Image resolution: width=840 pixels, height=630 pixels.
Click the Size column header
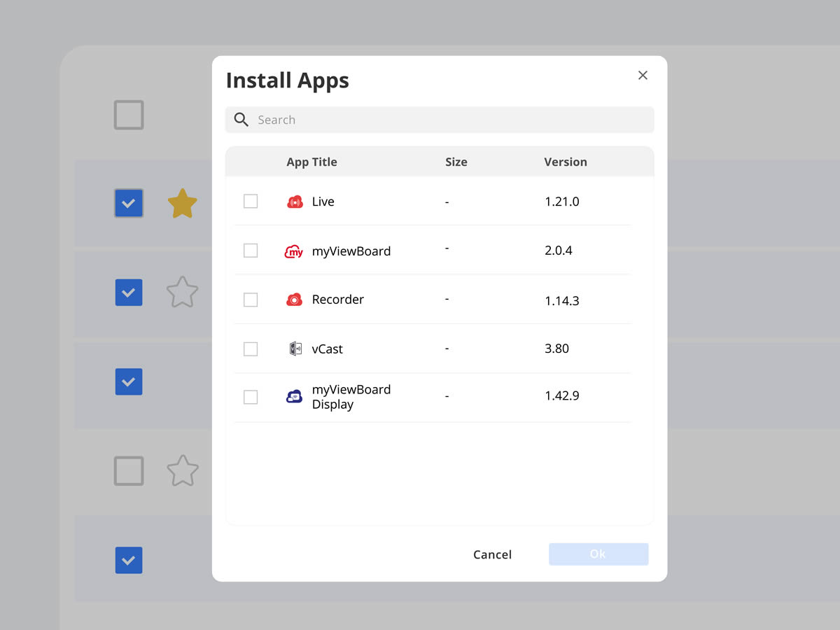click(456, 162)
